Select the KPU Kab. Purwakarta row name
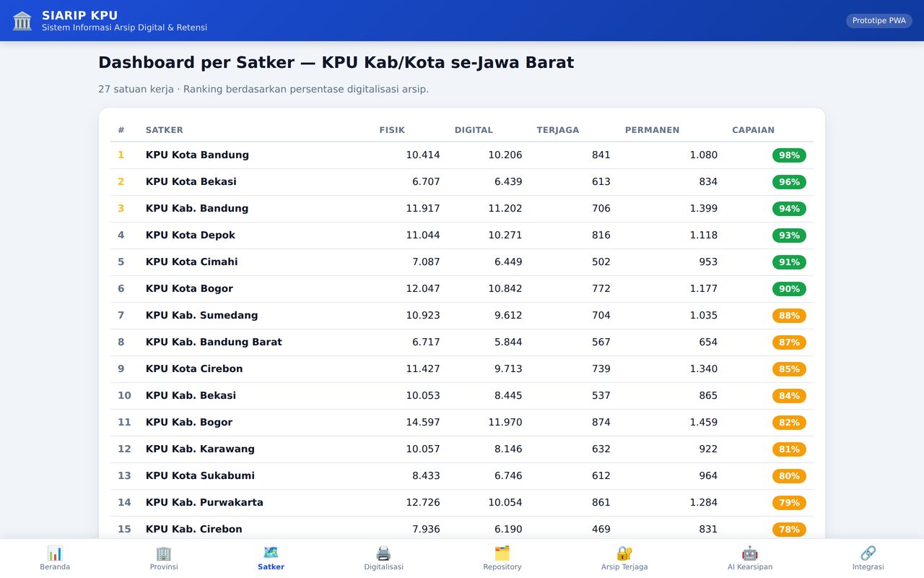This screenshot has width=924, height=578. tap(204, 503)
